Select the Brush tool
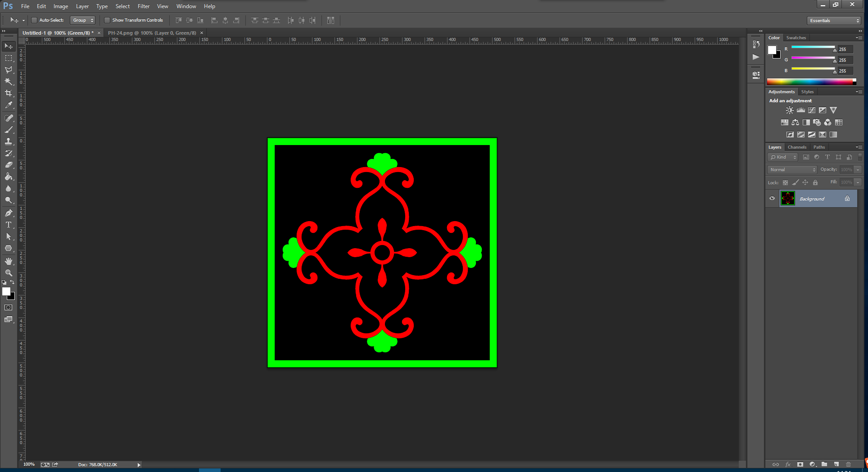The height and width of the screenshot is (472, 868). [x=9, y=130]
